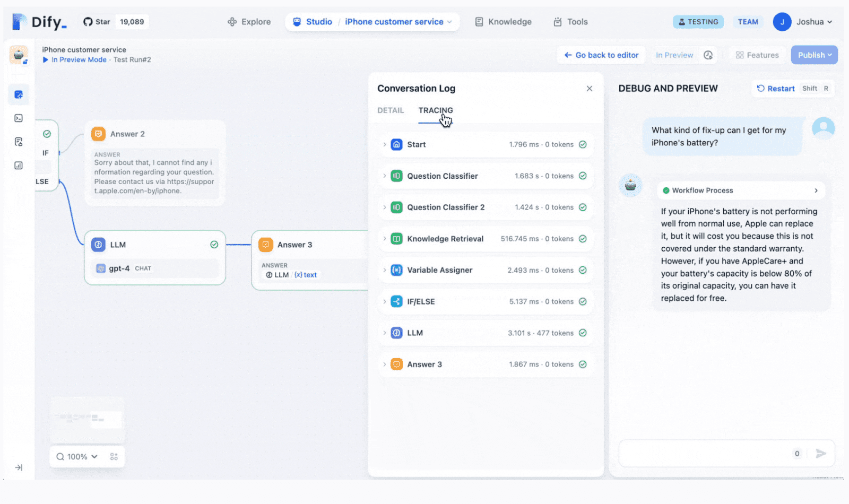Viewport: 849px width, 504px height.
Task: Click the bot avatar in chat
Action: [630, 186]
